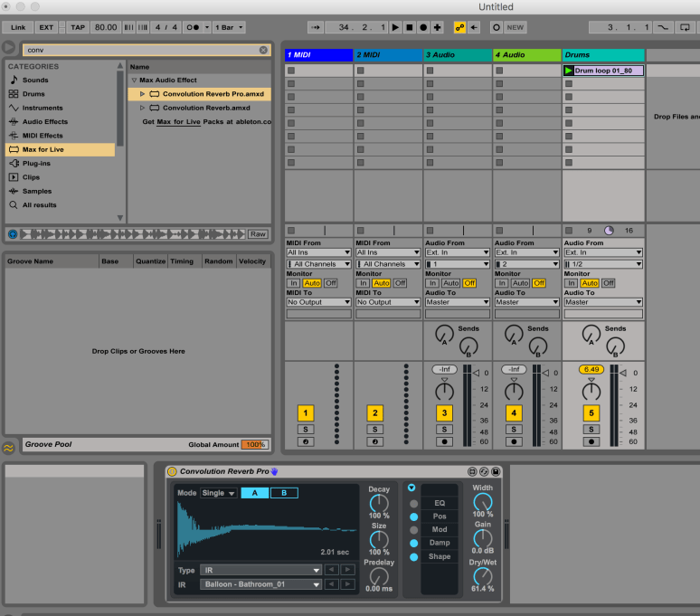Click next IR arrow for Balloon - Bathroom_01

click(348, 583)
